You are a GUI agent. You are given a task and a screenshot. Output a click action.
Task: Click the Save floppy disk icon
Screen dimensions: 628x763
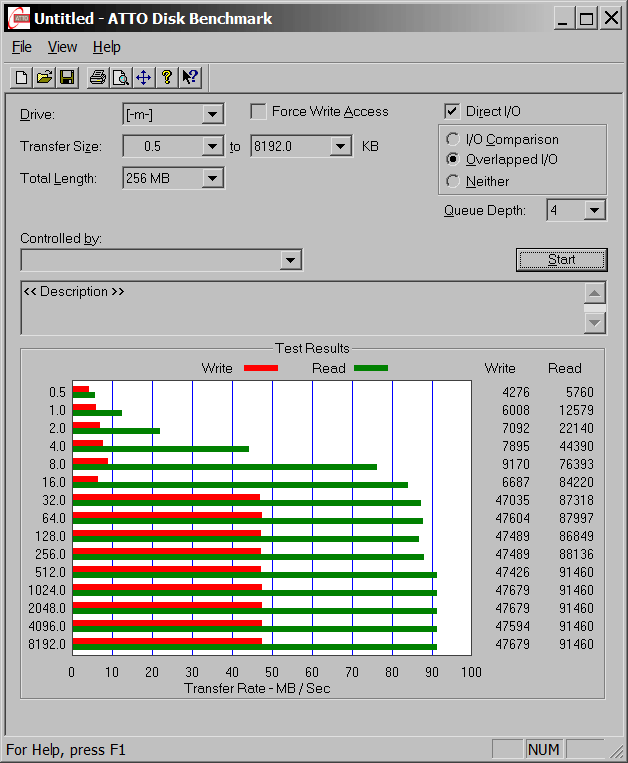click(67, 77)
